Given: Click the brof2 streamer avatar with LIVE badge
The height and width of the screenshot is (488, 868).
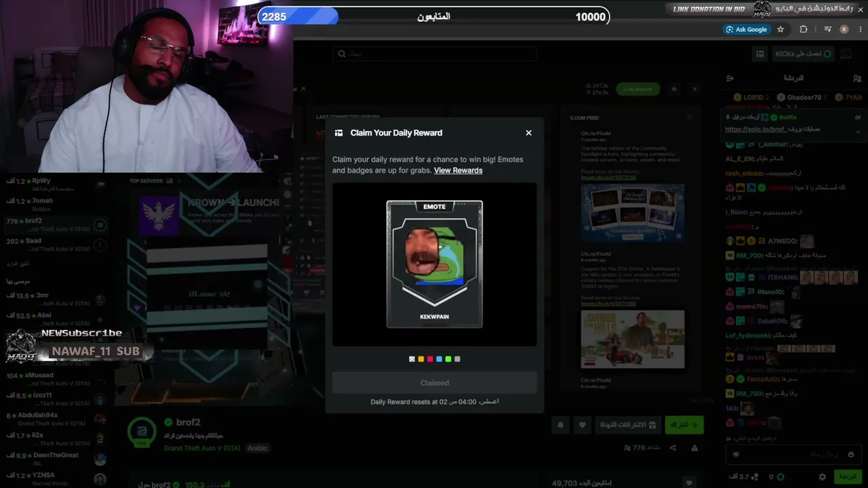Looking at the screenshot, I should (x=142, y=432).
